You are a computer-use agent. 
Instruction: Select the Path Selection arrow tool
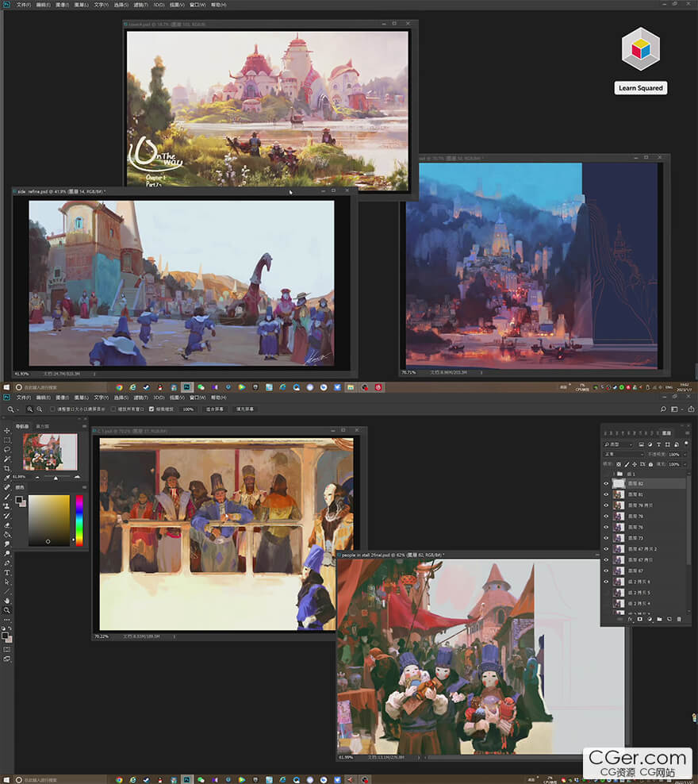pyautogui.click(x=7, y=582)
